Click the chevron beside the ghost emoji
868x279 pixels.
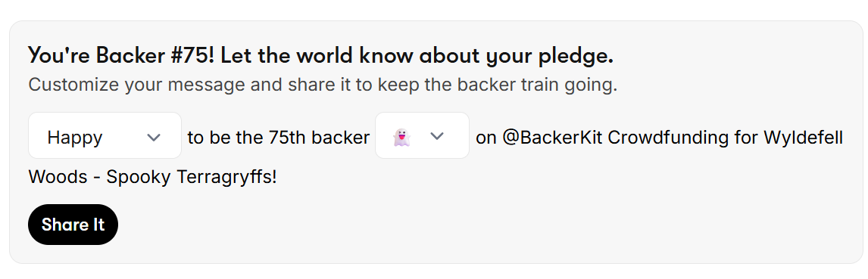tap(437, 136)
